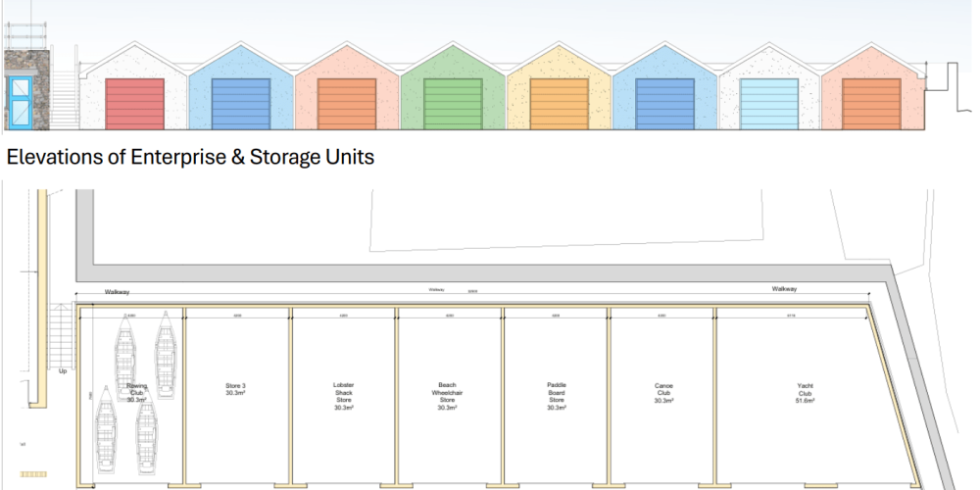Select the red roller door in the elevation
This screenshot has height=490, width=980.
(135, 104)
